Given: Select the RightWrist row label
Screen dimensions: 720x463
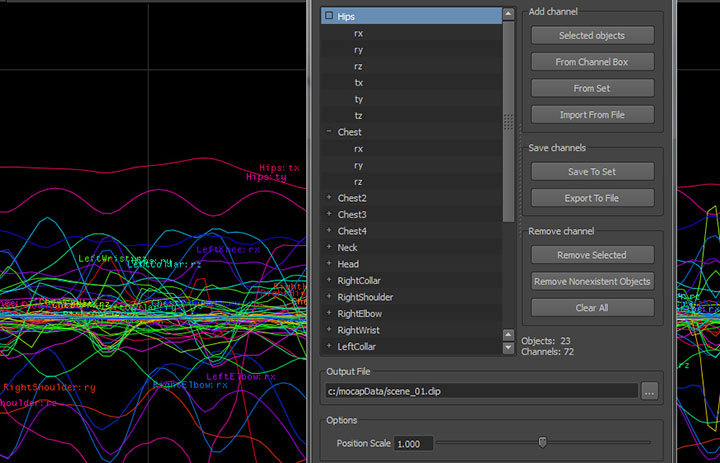Looking at the screenshot, I should pyautogui.click(x=358, y=330).
